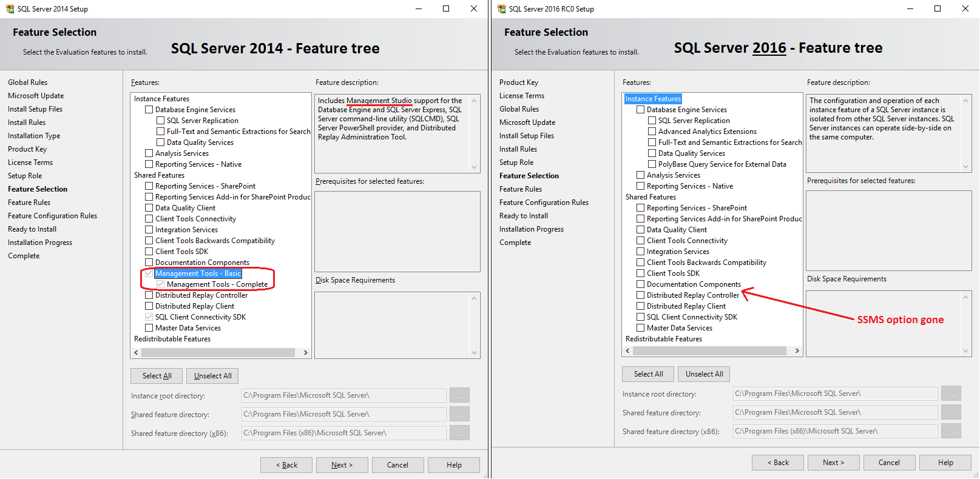
Task: Click Back in SQL Server 2014 Setup
Action: point(286,465)
